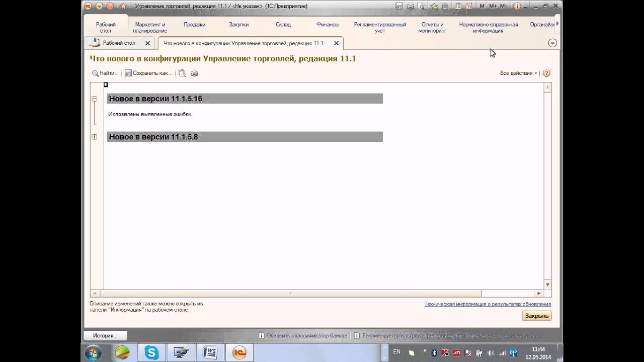Open the calculator icon in title bar

[x=458, y=6]
